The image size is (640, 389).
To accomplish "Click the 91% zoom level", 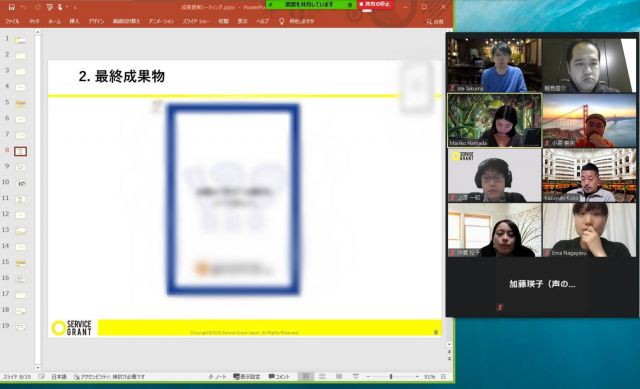I will 429,377.
